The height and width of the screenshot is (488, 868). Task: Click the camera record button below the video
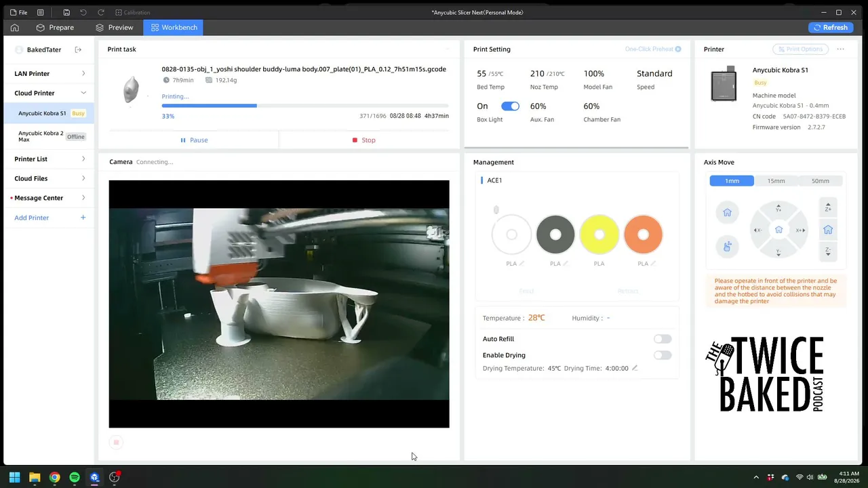[116, 443]
